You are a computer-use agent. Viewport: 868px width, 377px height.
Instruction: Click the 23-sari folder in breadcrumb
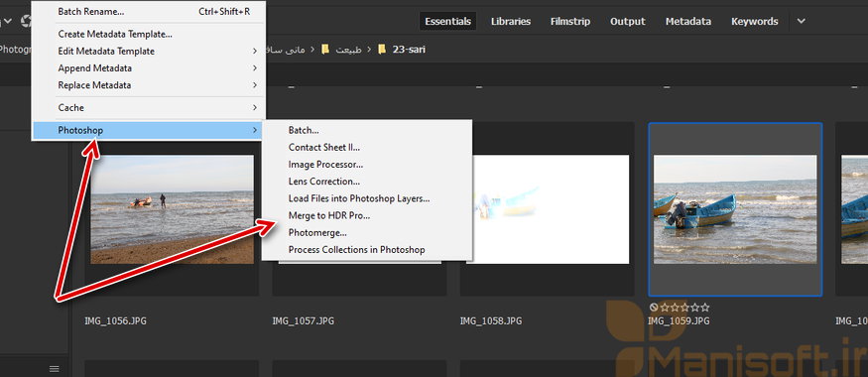point(409,50)
